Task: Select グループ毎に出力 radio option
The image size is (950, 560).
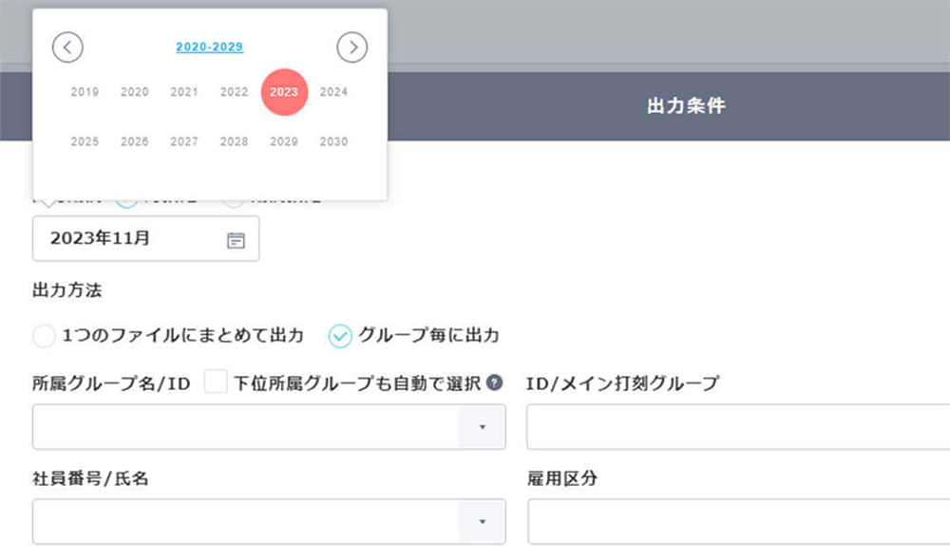Action: [x=340, y=335]
